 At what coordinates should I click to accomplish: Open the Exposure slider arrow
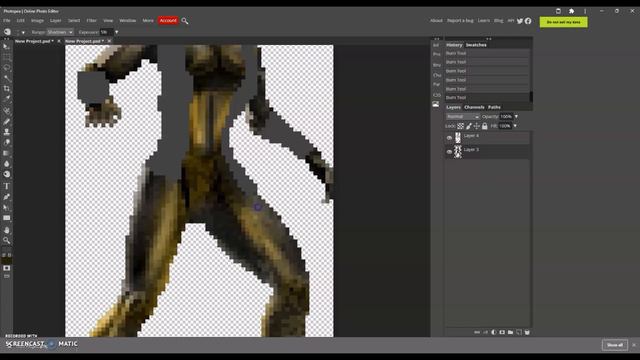pos(116,32)
